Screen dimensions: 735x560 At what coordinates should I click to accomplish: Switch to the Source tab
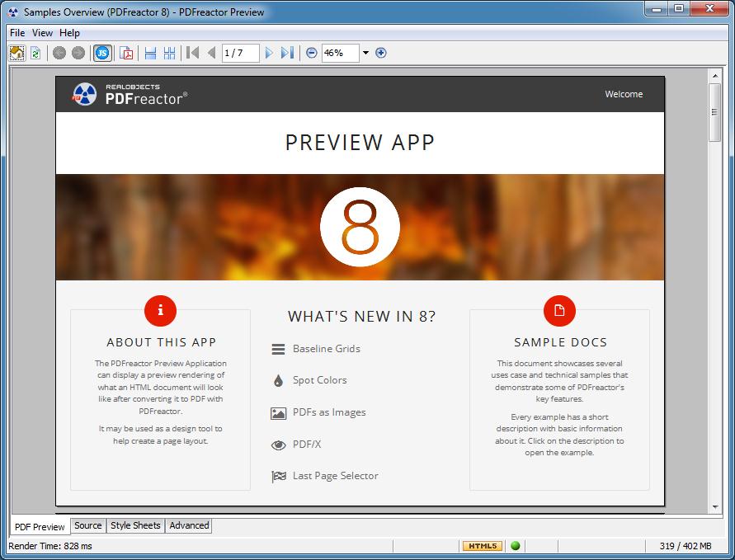click(x=88, y=525)
